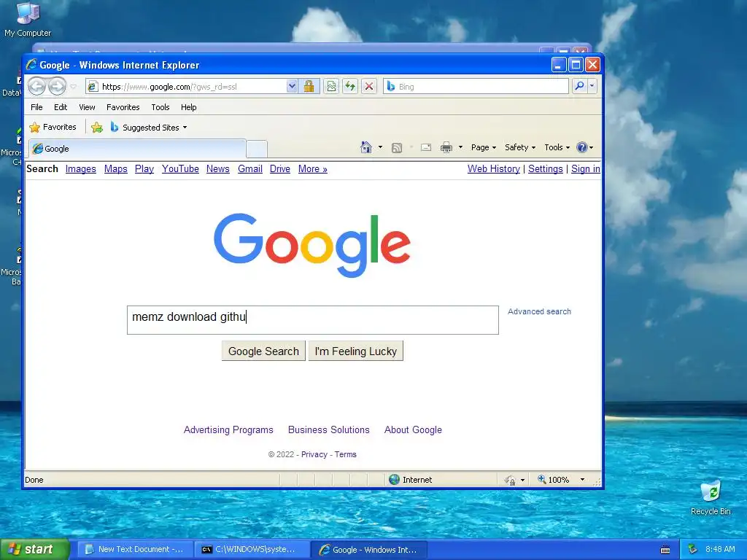Open the Gmail link
Viewport: 747px width, 560px height.
(250, 169)
